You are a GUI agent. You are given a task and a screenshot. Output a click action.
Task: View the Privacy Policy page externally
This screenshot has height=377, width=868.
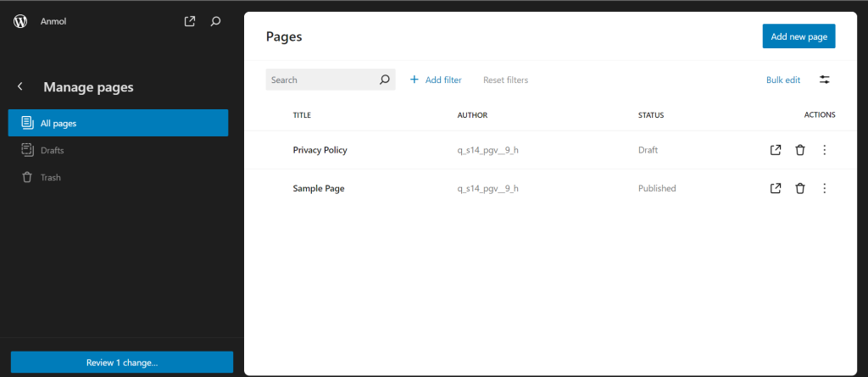(x=776, y=150)
